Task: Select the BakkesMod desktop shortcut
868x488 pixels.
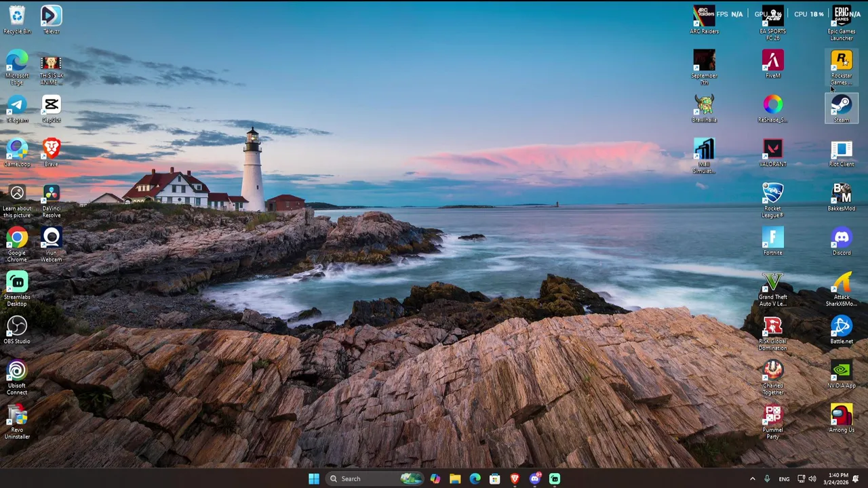Action: click(x=842, y=198)
